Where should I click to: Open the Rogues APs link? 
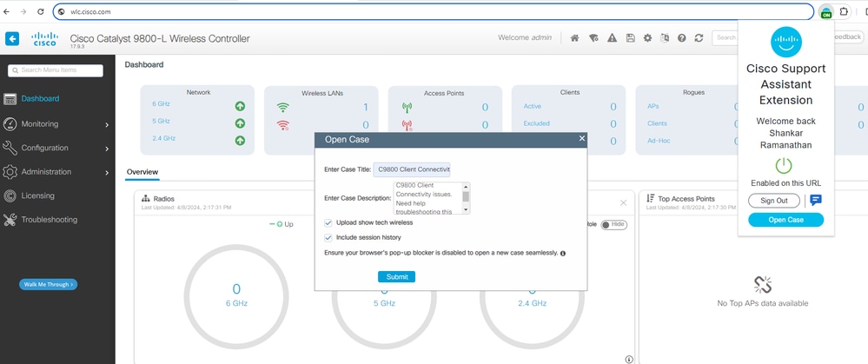click(653, 106)
